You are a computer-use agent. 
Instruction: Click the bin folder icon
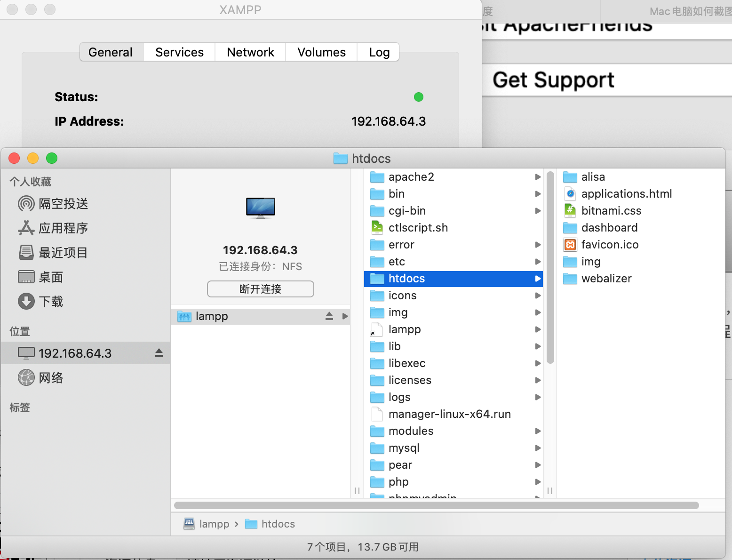377,194
